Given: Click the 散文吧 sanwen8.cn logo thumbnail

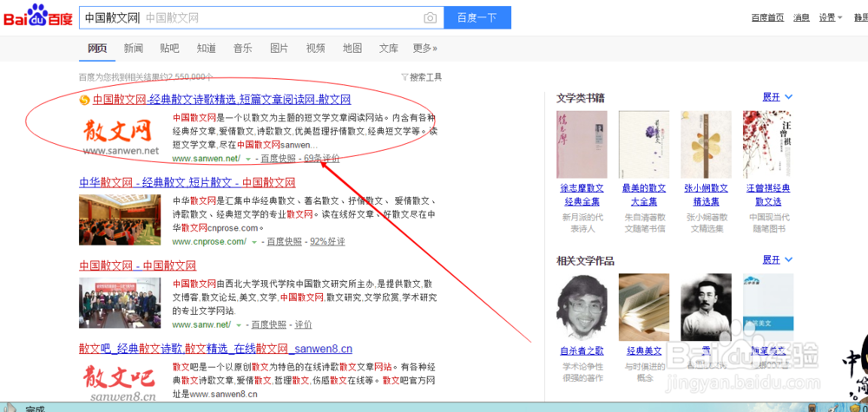Looking at the screenshot, I should click(120, 382).
